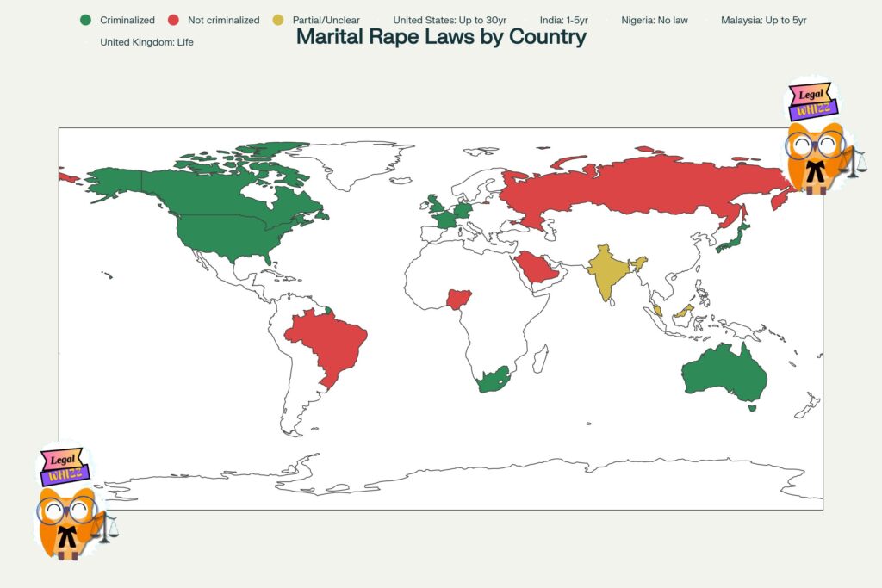Select the India: 1-5yr legend entry
Viewport: 882px width, 588px height.
[x=563, y=20]
